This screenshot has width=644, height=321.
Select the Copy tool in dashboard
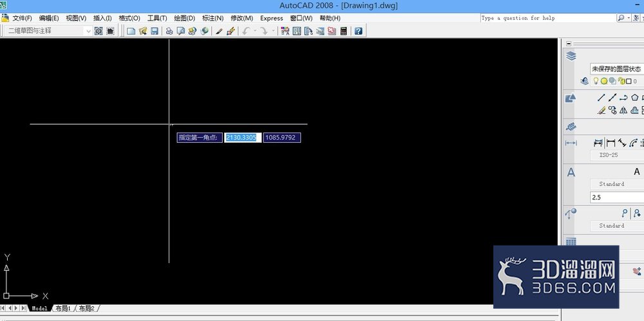click(612, 110)
